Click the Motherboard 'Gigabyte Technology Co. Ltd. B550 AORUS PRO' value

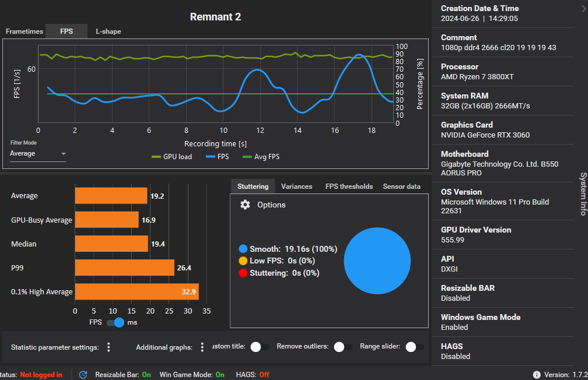[499, 168]
